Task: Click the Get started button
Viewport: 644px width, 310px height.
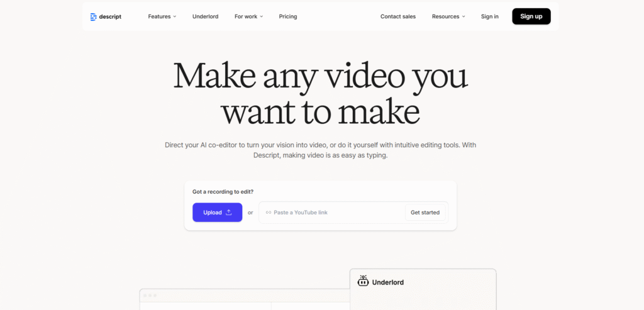Action: pos(425,213)
